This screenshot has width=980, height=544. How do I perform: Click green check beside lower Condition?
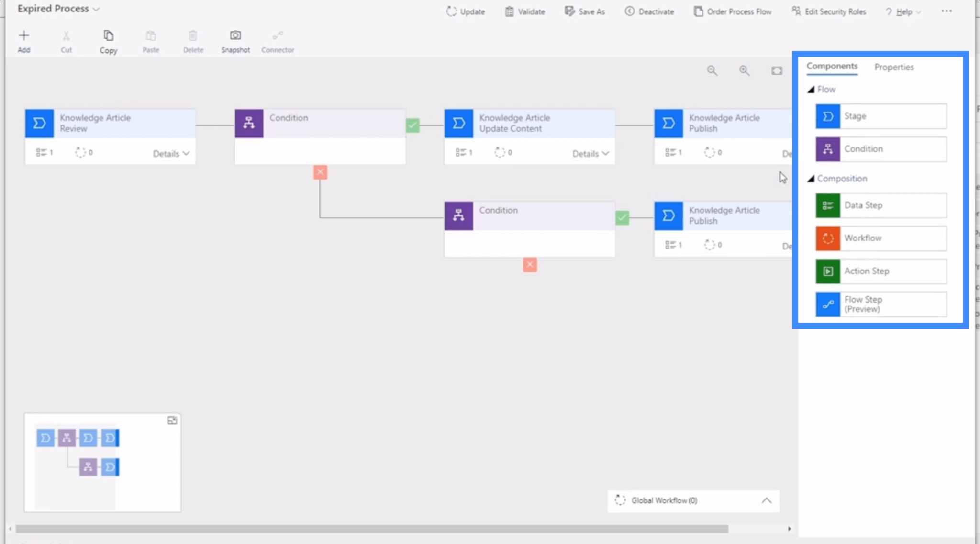tap(622, 218)
